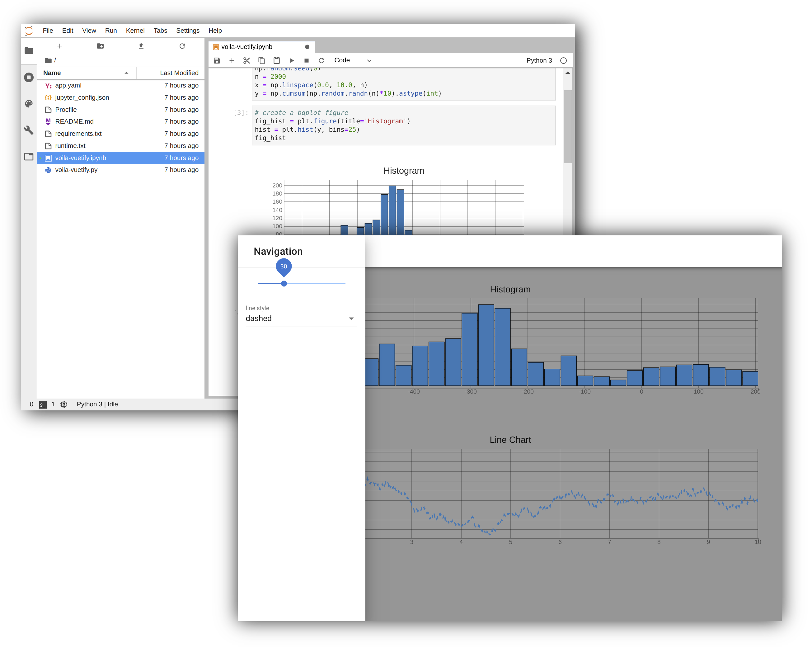
Task: Upload files with the upload icon
Action: point(141,46)
